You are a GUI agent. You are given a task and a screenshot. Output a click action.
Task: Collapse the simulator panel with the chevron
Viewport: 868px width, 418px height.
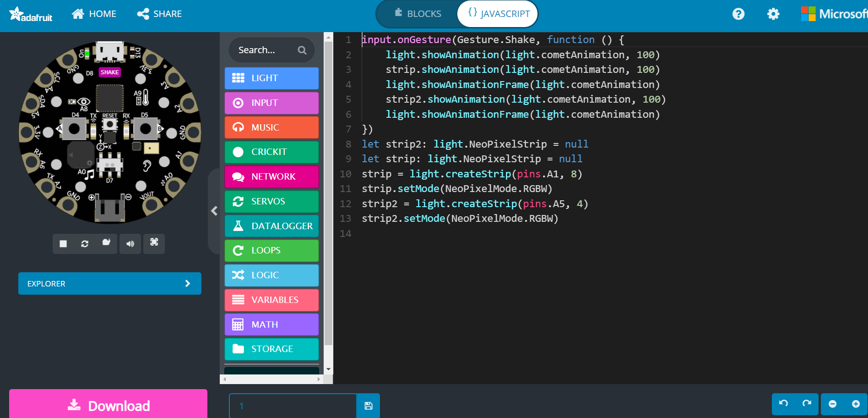214,211
